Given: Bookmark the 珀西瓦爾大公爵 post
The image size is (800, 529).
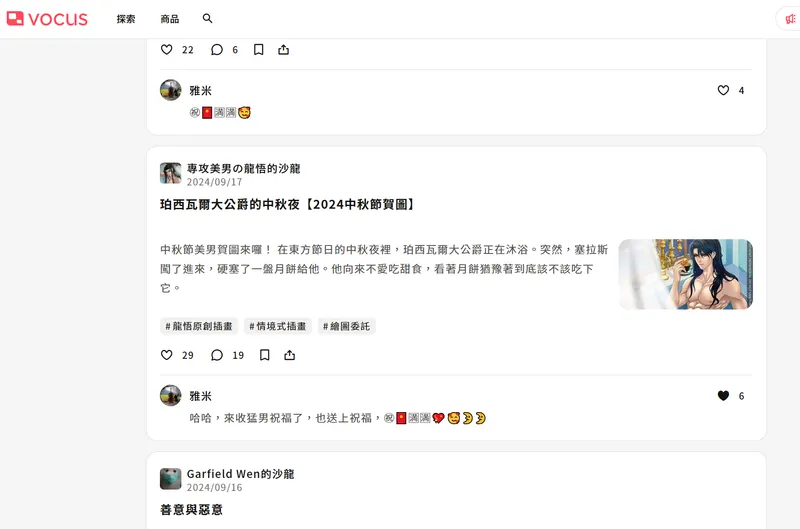Looking at the screenshot, I should [x=264, y=355].
